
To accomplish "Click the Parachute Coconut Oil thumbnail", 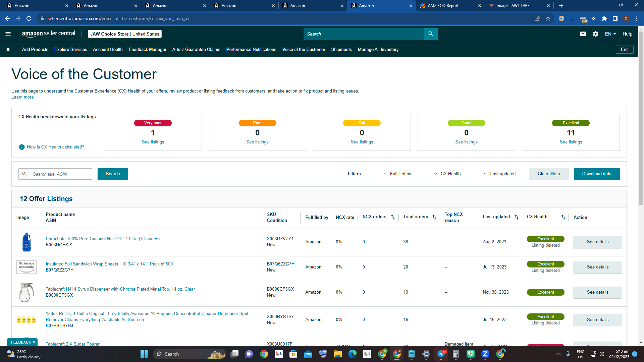I will 26,242.
